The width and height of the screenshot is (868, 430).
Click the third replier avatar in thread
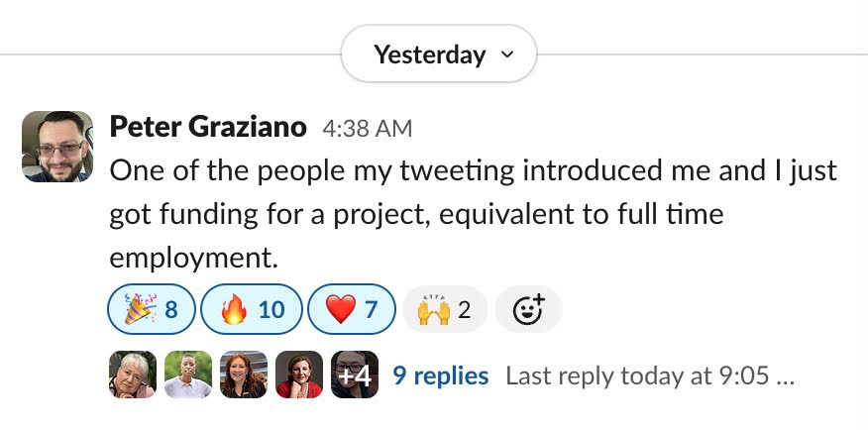coord(243,376)
